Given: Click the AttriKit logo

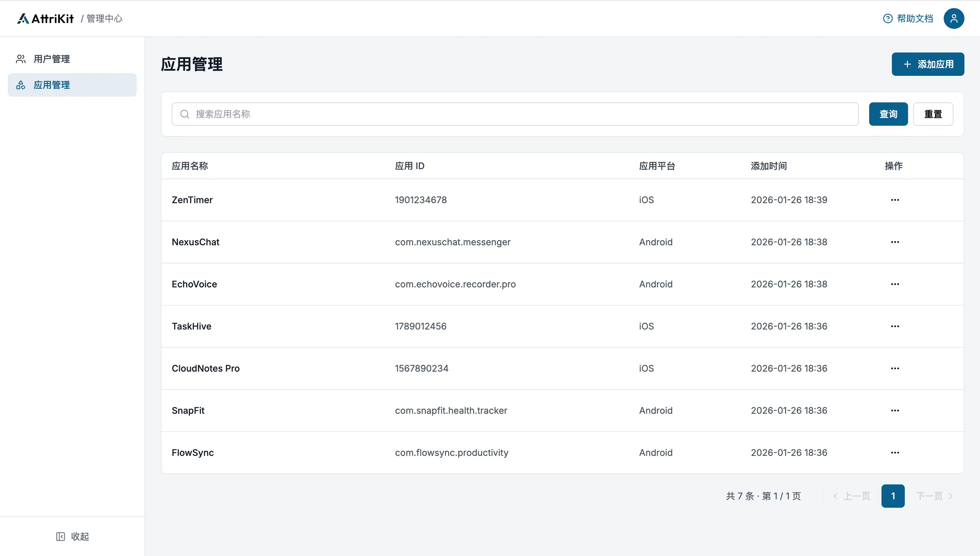Looking at the screenshot, I should 45,18.
